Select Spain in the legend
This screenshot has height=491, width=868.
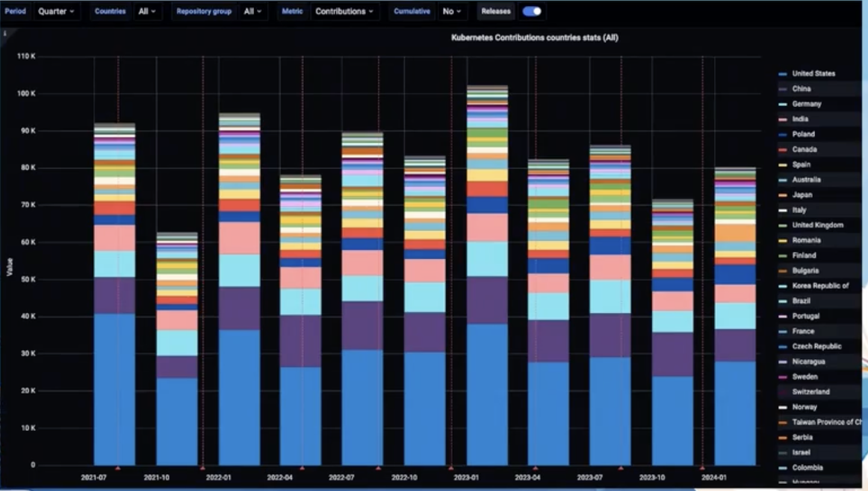(x=801, y=164)
